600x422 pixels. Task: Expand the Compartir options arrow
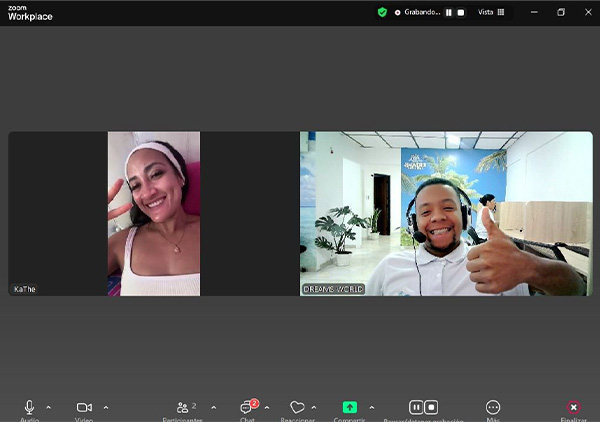click(x=372, y=407)
